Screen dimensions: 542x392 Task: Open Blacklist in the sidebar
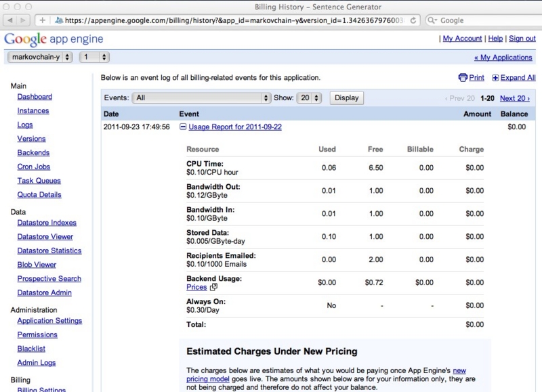tap(31, 349)
